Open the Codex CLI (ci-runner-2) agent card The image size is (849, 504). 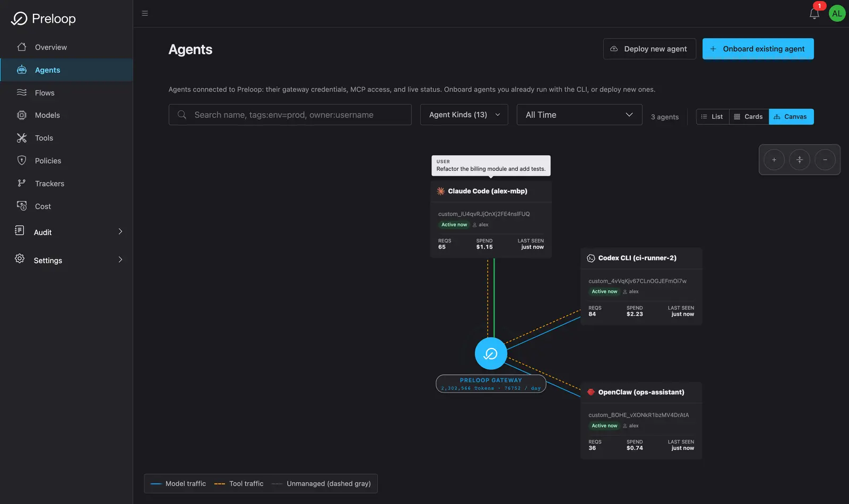pyautogui.click(x=642, y=286)
